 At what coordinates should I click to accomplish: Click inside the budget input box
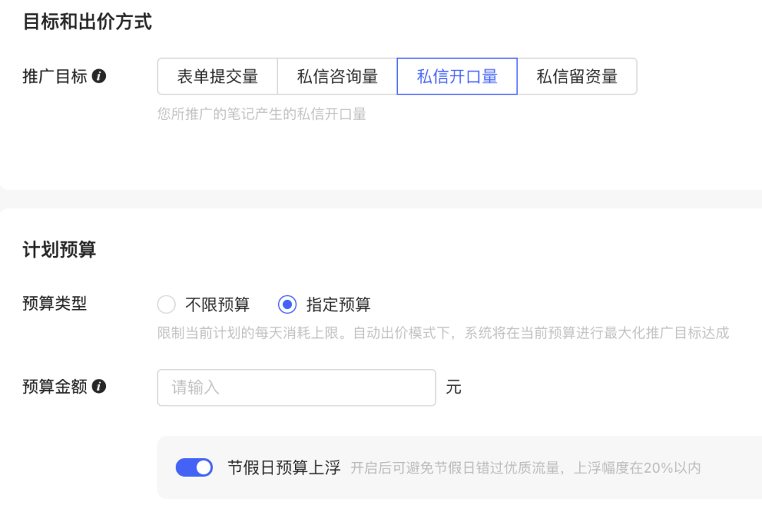coord(296,387)
